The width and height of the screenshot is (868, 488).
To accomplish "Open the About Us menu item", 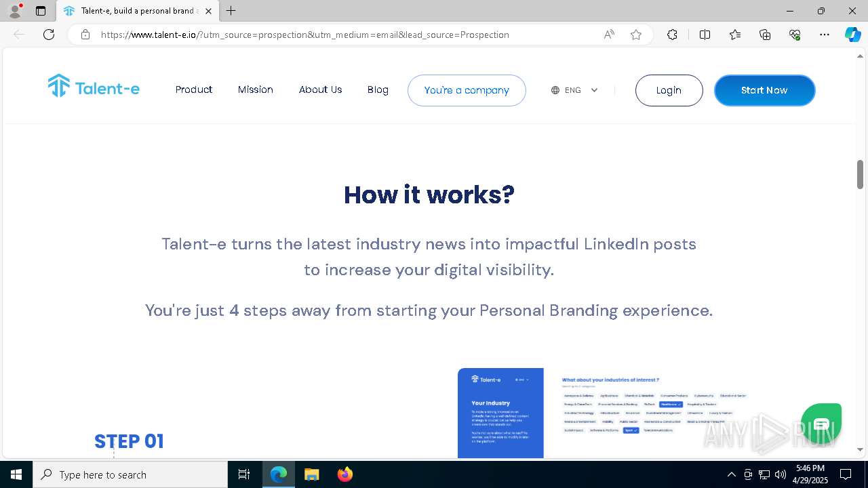I will (320, 89).
